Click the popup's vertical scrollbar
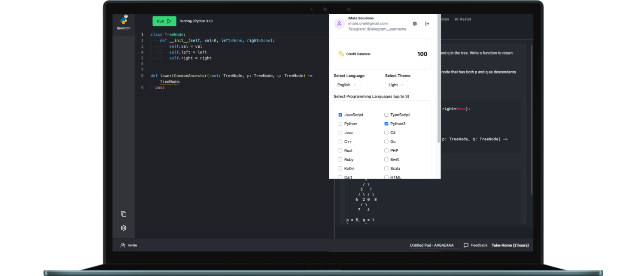Viewport: 644px width, 276px height. pyautogui.click(x=439, y=86)
